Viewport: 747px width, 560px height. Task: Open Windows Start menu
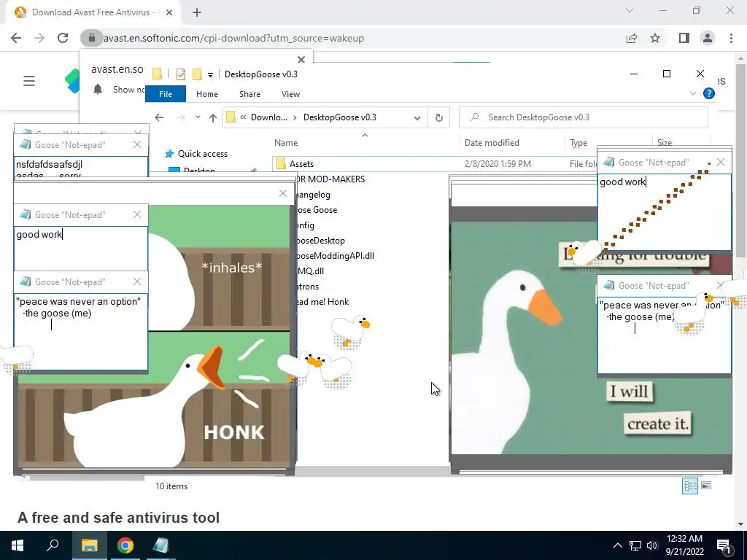[x=18, y=545]
